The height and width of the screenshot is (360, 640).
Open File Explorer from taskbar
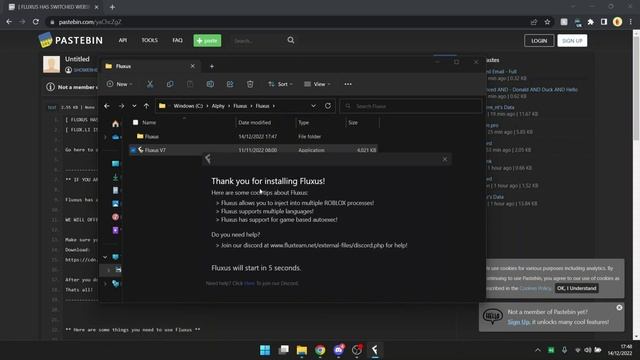pos(302,350)
